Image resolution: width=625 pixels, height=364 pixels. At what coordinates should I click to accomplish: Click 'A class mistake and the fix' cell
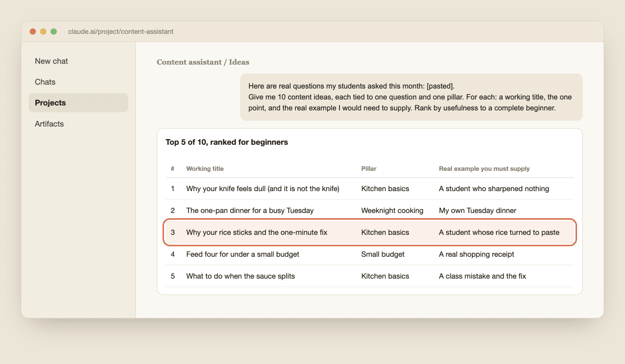pyautogui.click(x=483, y=276)
